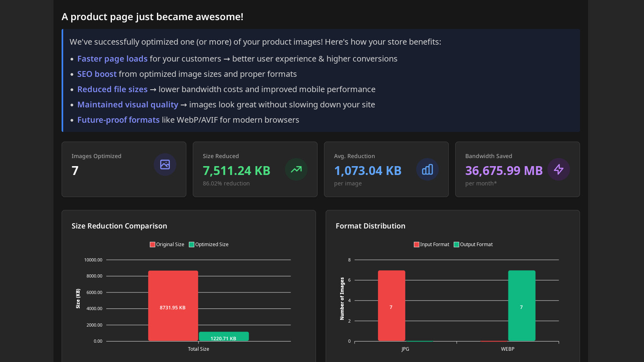
Task: Toggle the Input Format legend item
Action: (x=431, y=245)
